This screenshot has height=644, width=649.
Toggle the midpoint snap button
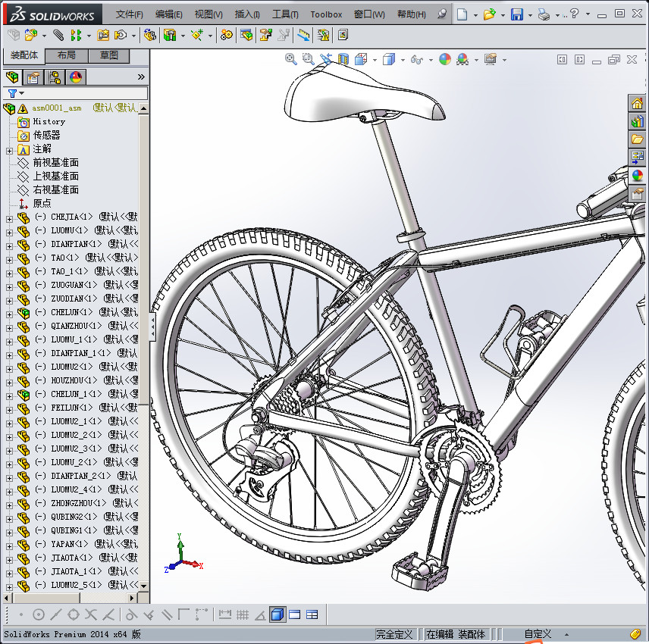coord(56,614)
